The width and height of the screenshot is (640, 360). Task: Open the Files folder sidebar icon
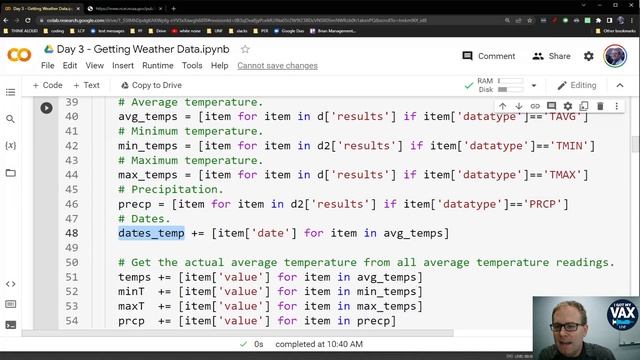click(x=11, y=173)
